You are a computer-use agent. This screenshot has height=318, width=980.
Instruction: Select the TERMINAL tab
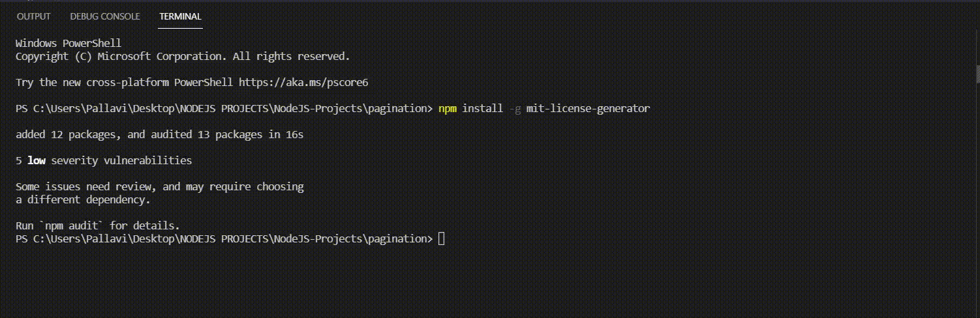[180, 16]
